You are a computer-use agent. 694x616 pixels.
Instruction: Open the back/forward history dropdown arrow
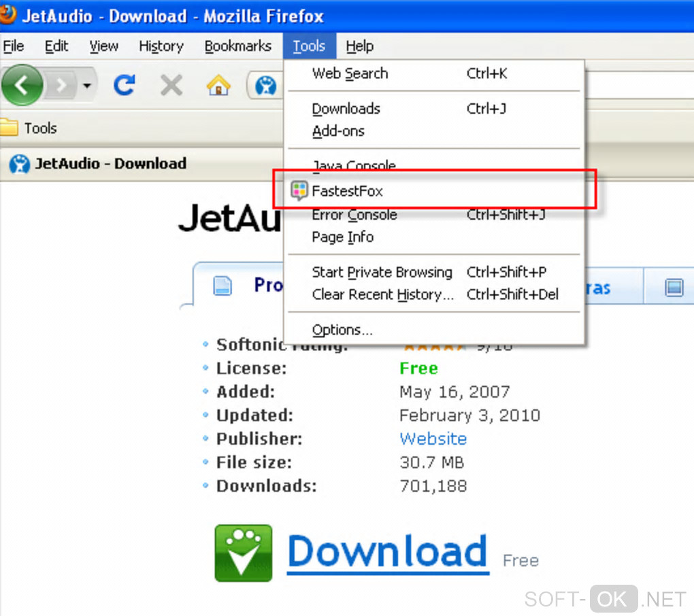(87, 85)
